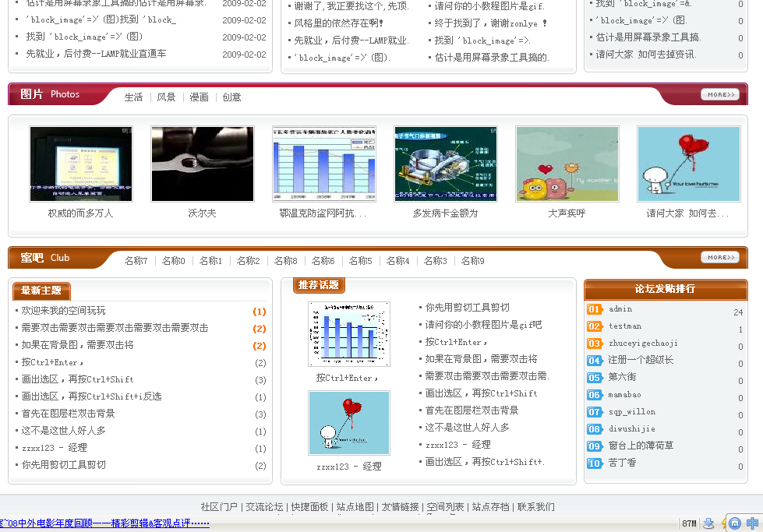The height and width of the screenshot is (532, 763).
Task: Open user admin in posting ranking
Action: tap(620, 309)
